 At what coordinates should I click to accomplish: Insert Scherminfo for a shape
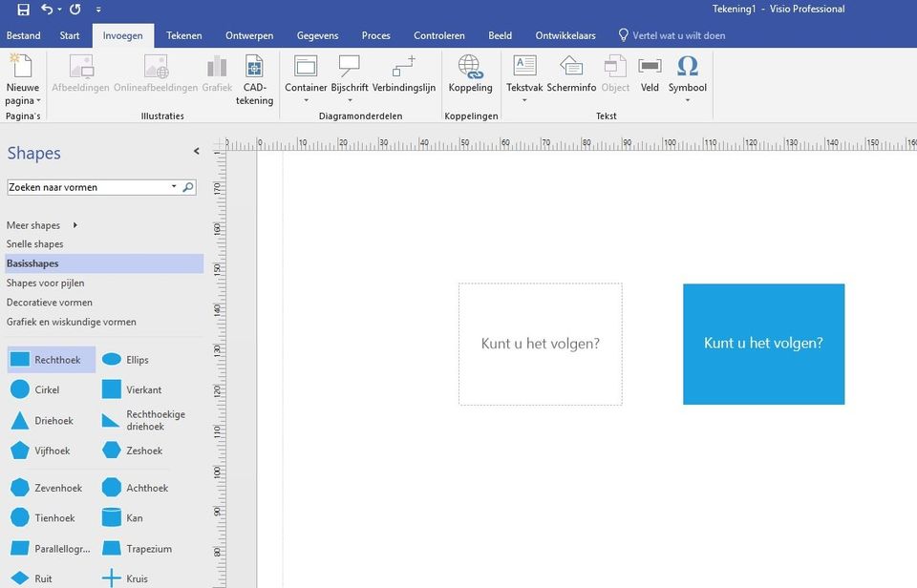point(571,76)
